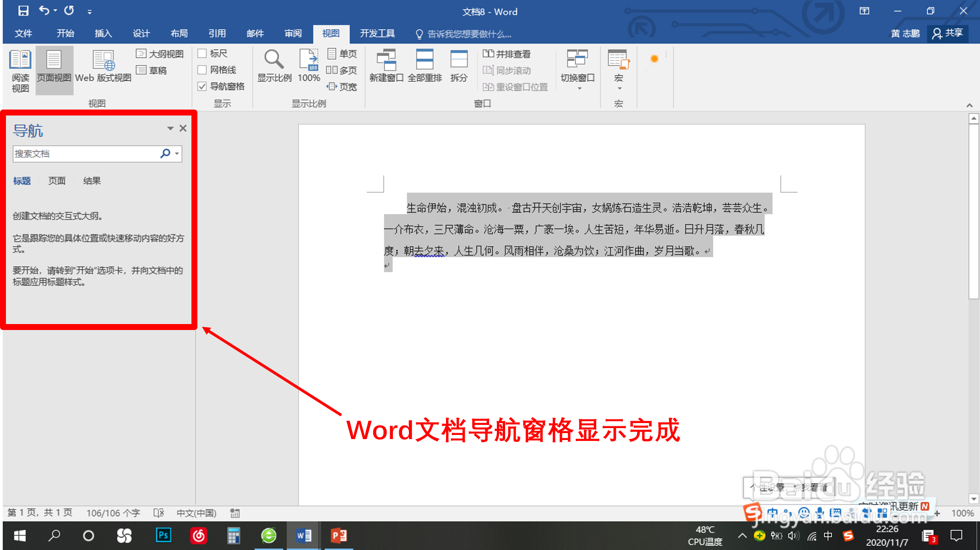Image resolution: width=980 pixels, height=550 pixels.
Task: Click the page count in status bar
Action: [40, 512]
